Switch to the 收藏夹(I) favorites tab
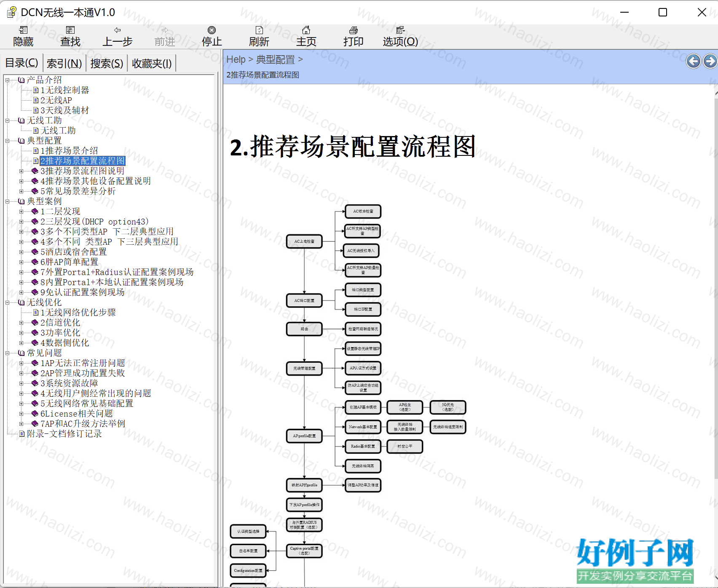This screenshot has height=588, width=718. point(152,63)
